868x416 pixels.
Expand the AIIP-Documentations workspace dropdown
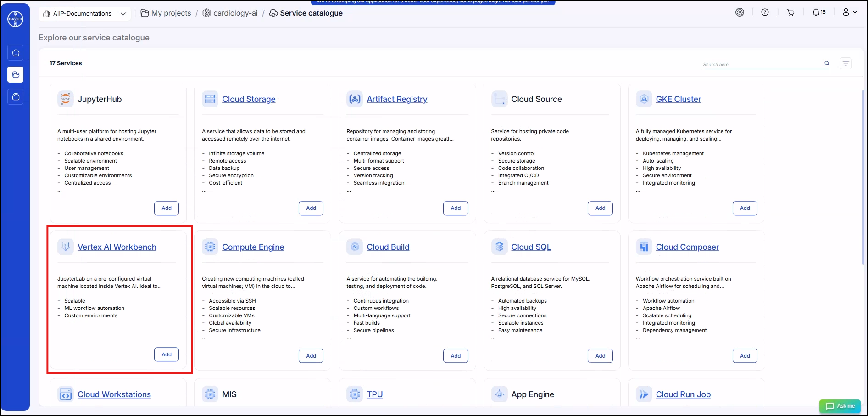click(x=84, y=14)
